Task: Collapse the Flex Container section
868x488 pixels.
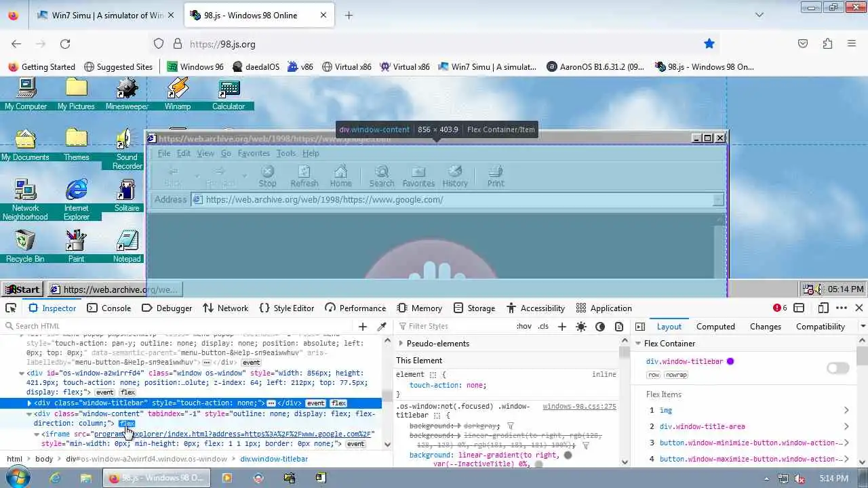Action: click(x=638, y=344)
